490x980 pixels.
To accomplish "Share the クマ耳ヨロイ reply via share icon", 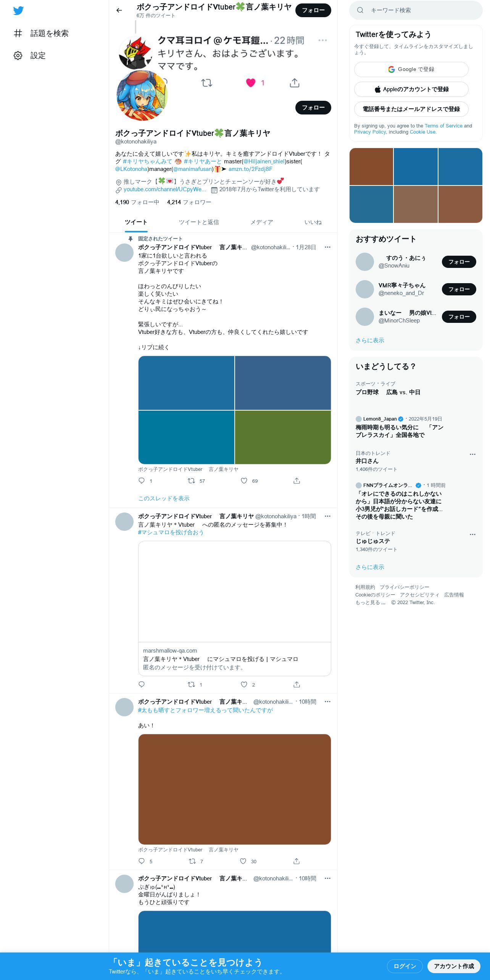I will pyautogui.click(x=295, y=83).
